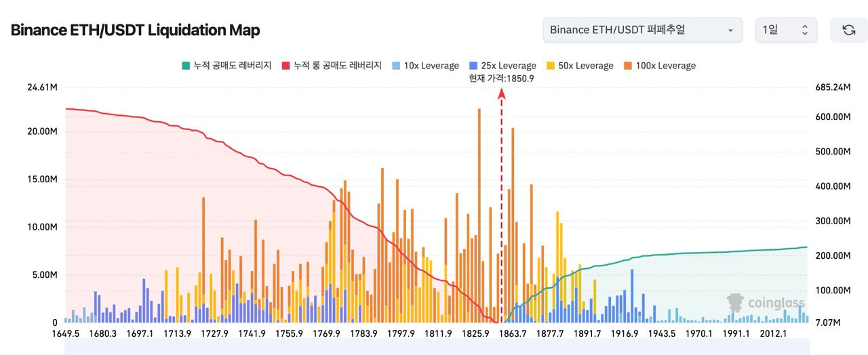Toggle the 50x Leverage legend item
This screenshot has width=868, height=355.
click(x=580, y=66)
